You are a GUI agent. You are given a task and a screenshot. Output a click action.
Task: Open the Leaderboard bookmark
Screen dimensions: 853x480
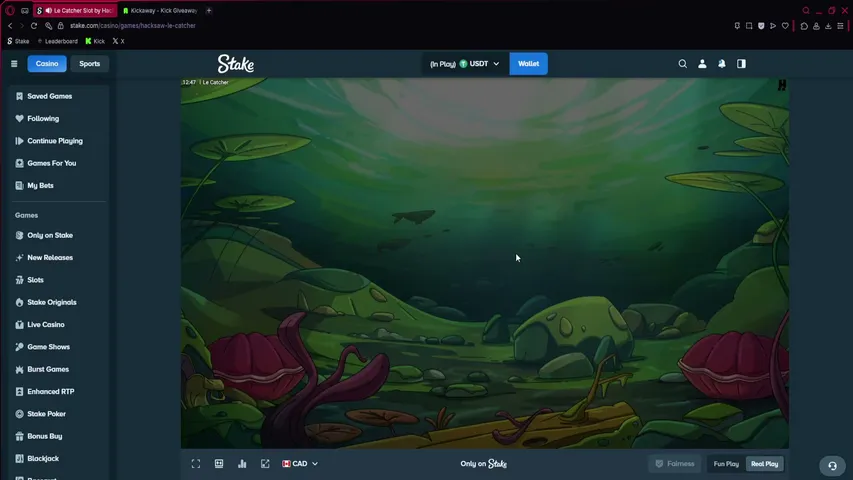tap(58, 41)
